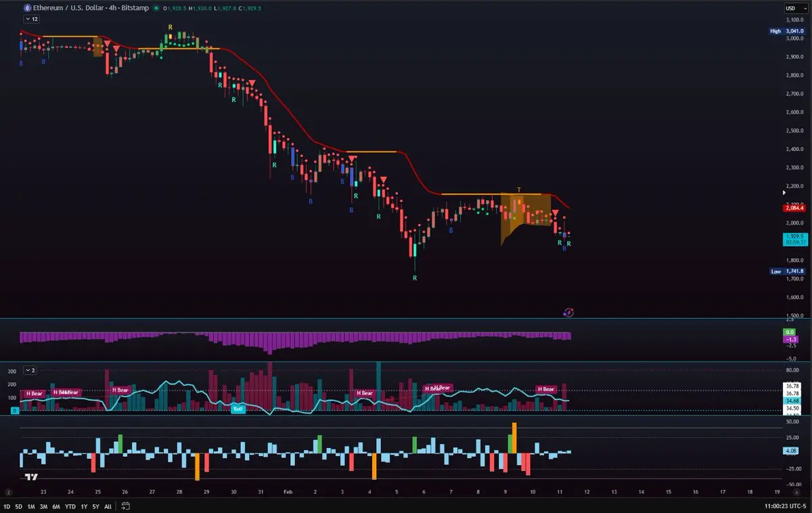Click the purple -1.3 indicator value label
The height and width of the screenshot is (513, 812).
point(790,339)
